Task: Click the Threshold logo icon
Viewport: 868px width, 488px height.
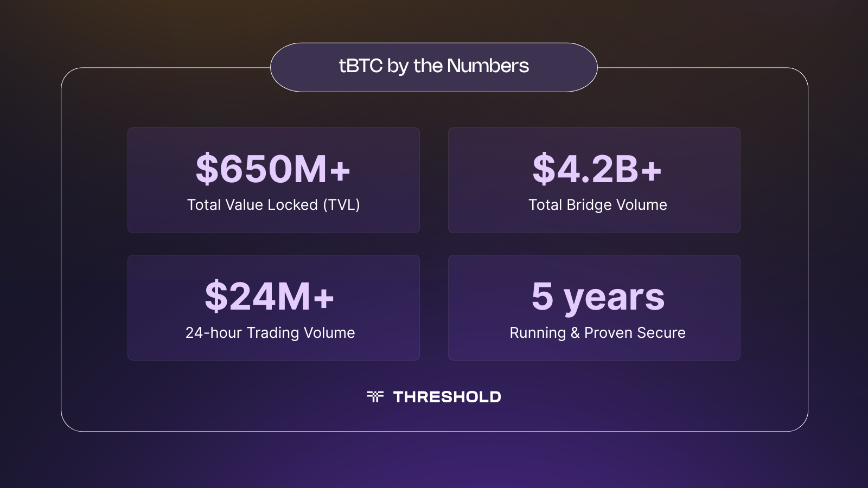Action: [x=375, y=396]
